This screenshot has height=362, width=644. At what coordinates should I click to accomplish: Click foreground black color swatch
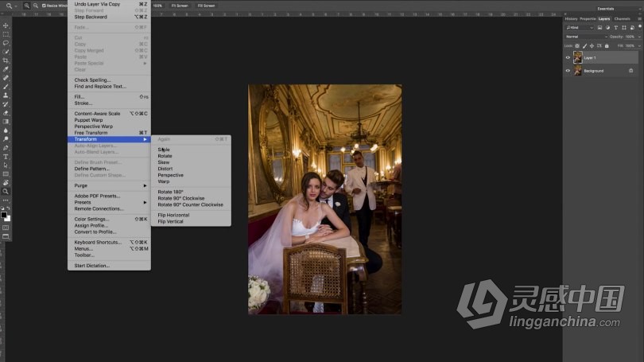pyautogui.click(x=4, y=215)
